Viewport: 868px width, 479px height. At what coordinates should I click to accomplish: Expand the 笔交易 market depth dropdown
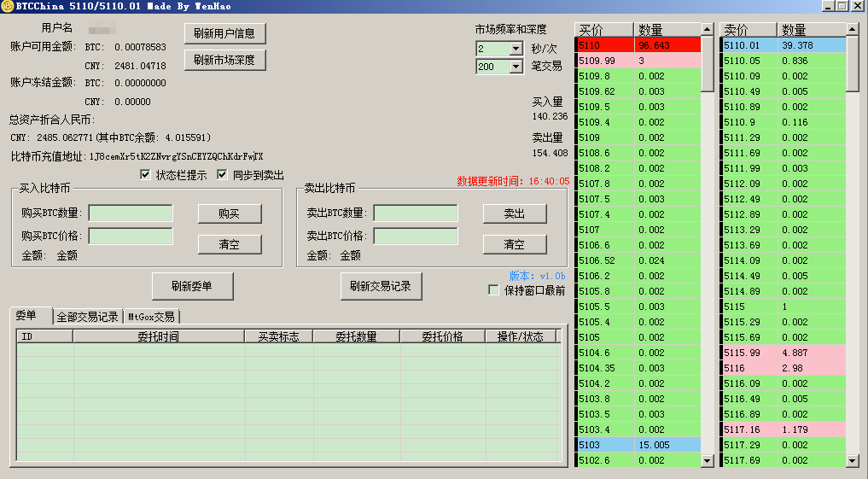[516, 67]
